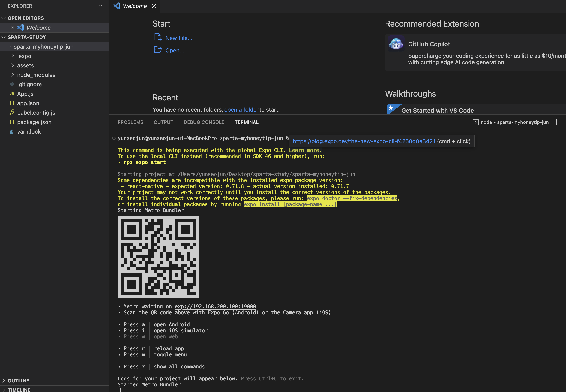Close Welcome in the Open Editors list
The width and height of the screenshot is (566, 392).
[13, 27]
